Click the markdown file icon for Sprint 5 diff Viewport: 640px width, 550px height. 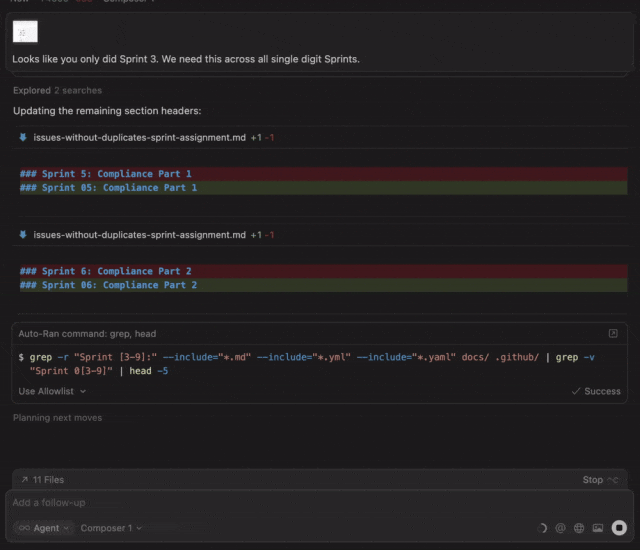coord(23,137)
